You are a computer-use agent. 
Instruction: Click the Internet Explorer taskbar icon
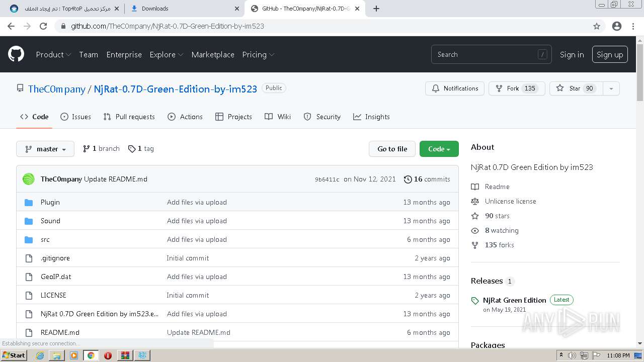(x=40, y=355)
